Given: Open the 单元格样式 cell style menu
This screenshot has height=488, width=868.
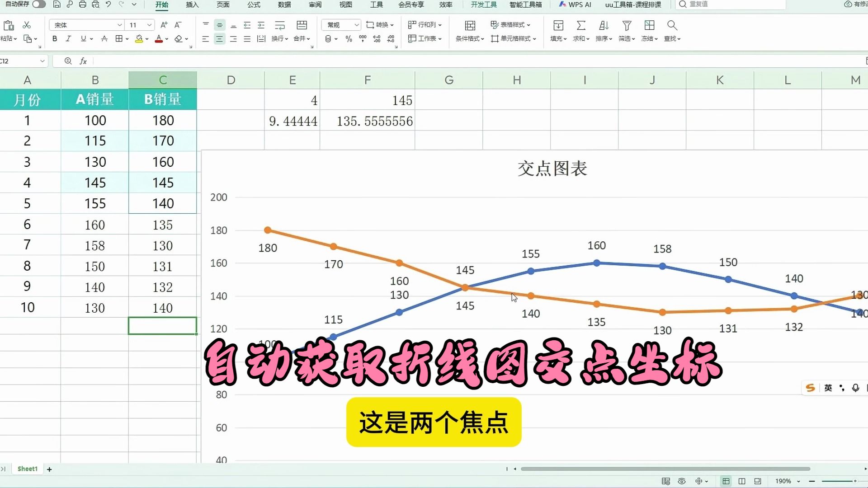Looking at the screenshot, I should [514, 39].
